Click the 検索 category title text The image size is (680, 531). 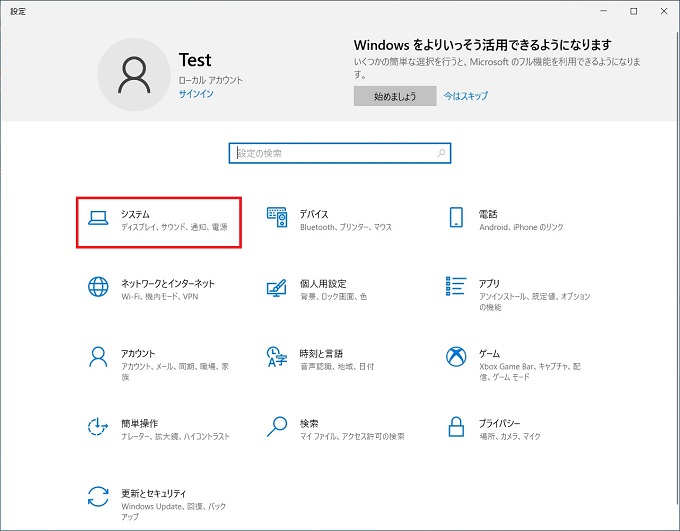pyautogui.click(x=309, y=423)
